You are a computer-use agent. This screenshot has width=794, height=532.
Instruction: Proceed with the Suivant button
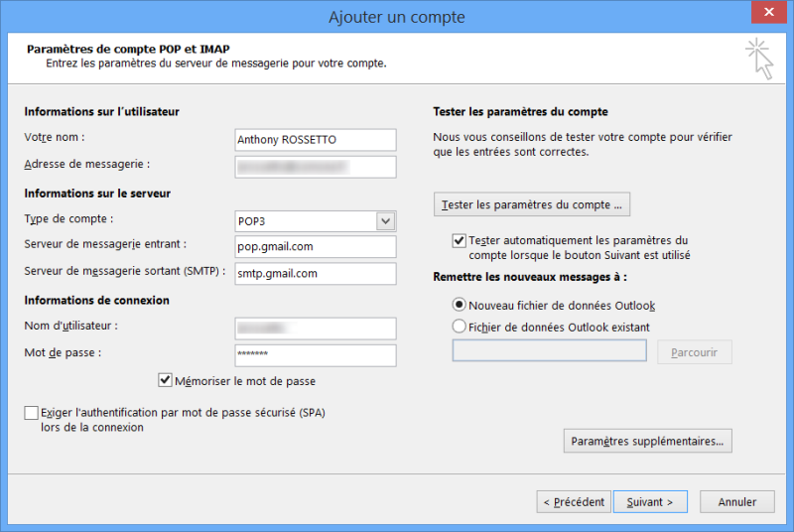[x=650, y=502]
